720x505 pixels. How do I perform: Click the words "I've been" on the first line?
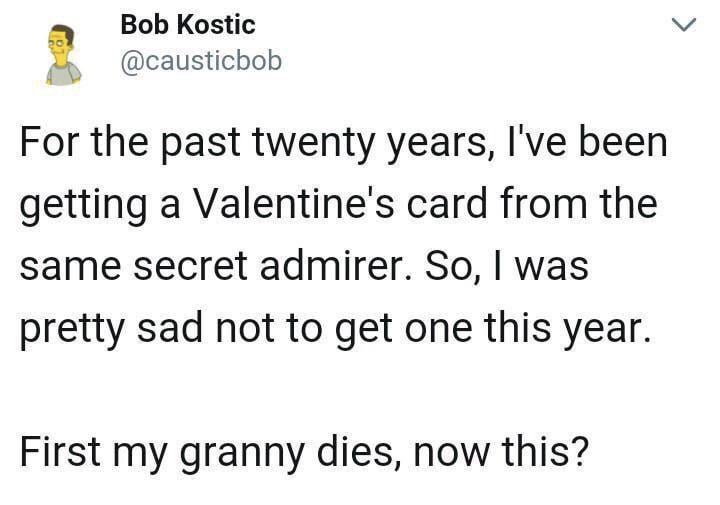589,142
